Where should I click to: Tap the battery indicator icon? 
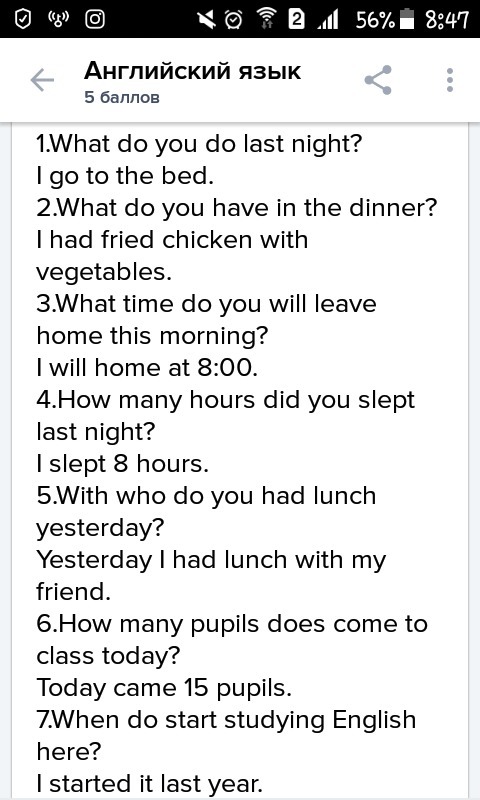coord(407,19)
